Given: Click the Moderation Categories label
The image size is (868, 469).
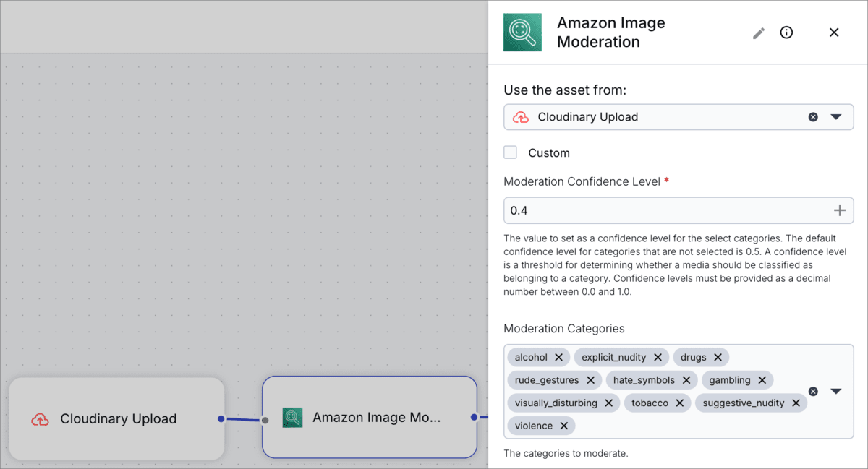Looking at the screenshot, I should 564,328.
